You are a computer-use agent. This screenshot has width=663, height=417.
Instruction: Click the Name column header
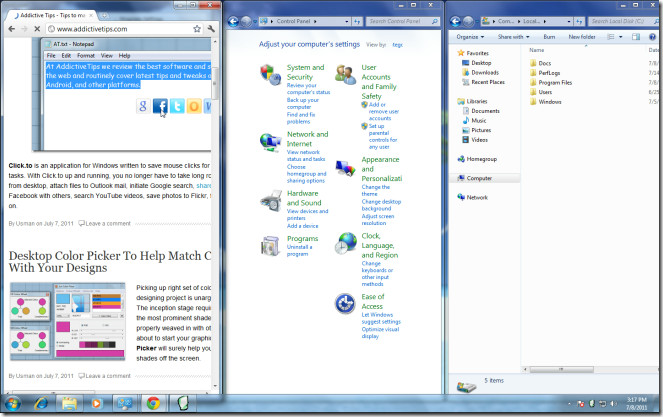click(537, 50)
